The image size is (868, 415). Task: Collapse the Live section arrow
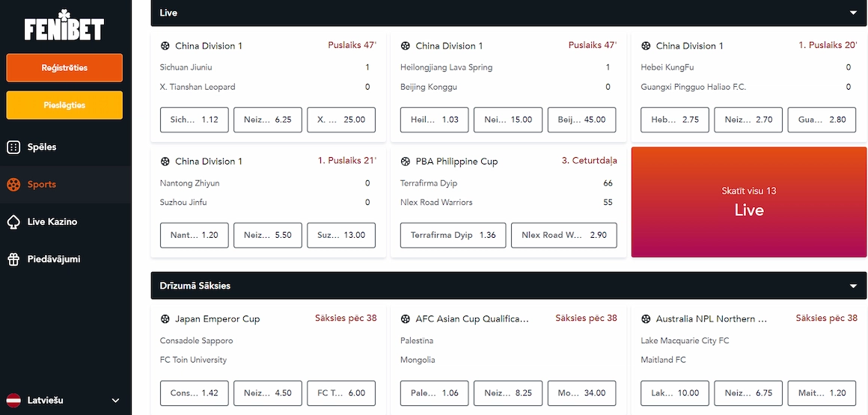tap(853, 13)
